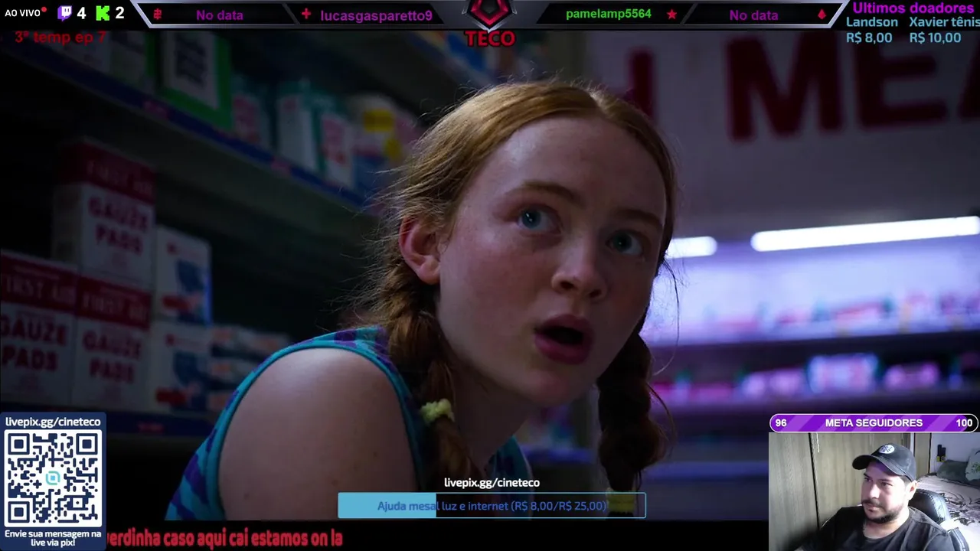
Task: Click the red icon beside left No data
Action: coord(158,15)
